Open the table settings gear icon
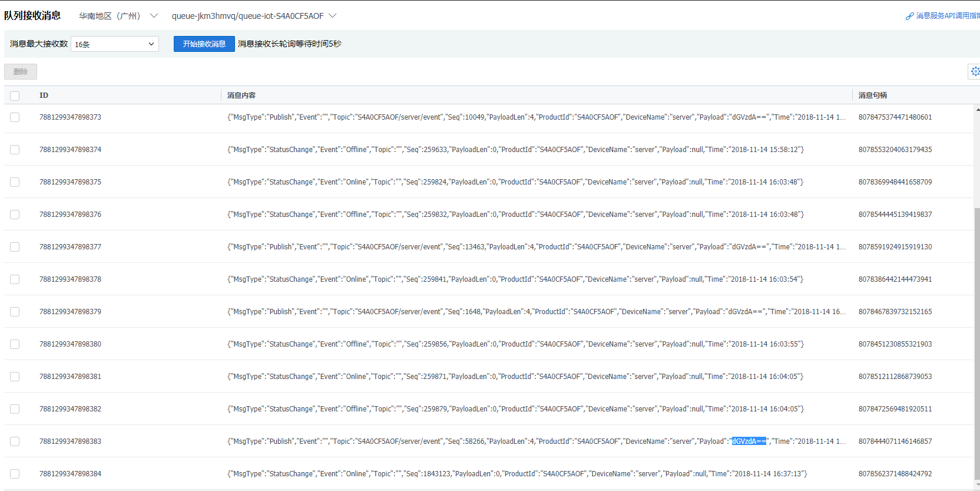 (975, 71)
